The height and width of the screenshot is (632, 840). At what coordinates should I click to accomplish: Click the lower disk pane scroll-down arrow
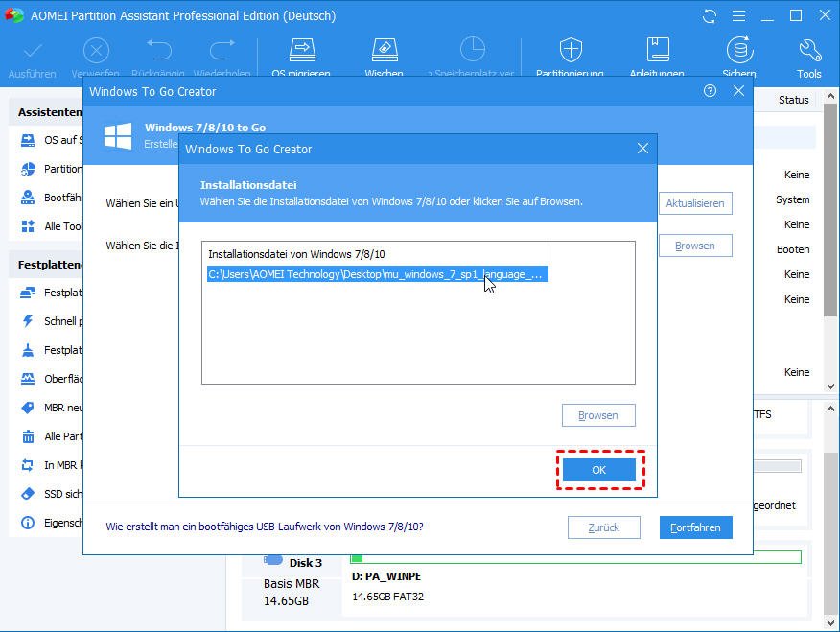coord(830,623)
